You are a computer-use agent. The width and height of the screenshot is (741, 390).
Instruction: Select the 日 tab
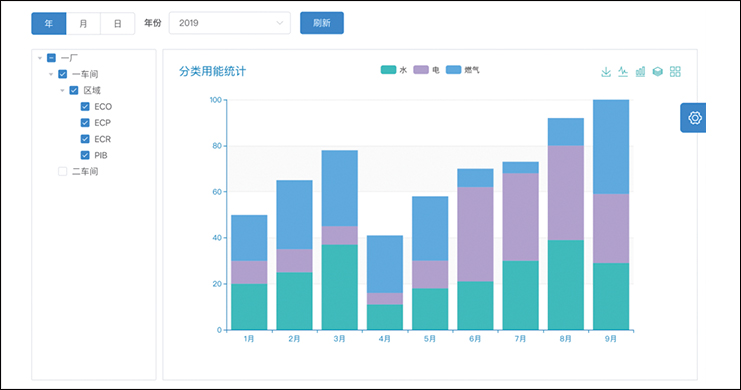pos(118,24)
